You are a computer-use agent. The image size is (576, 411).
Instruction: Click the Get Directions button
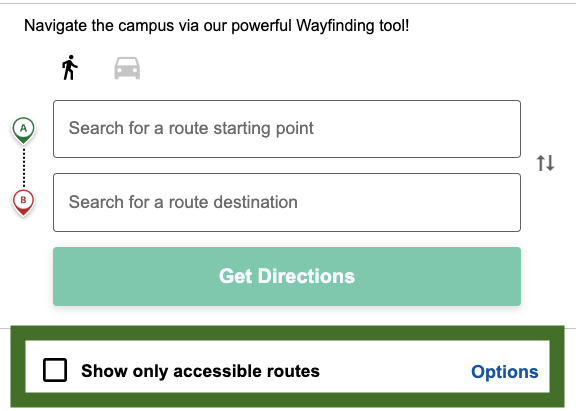point(287,276)
